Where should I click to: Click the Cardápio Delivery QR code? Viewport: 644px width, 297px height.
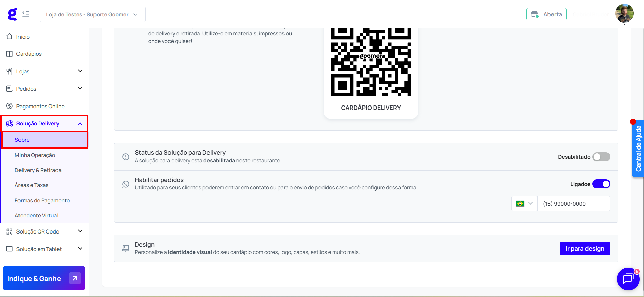(371, 62)
